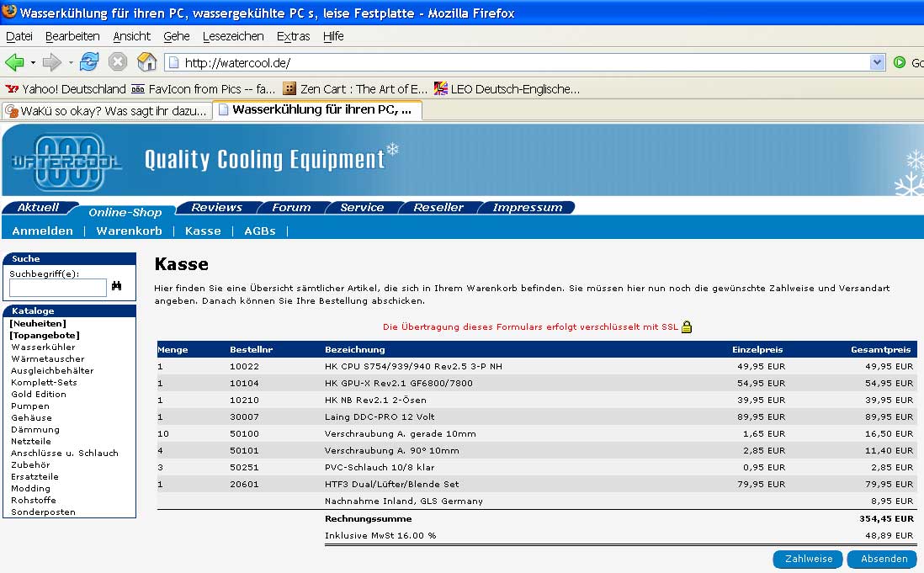Open the Komplett-Sets catalog category
Viewport: 924px width, 573px height.
pyautogui.click(x=44, y=382)
